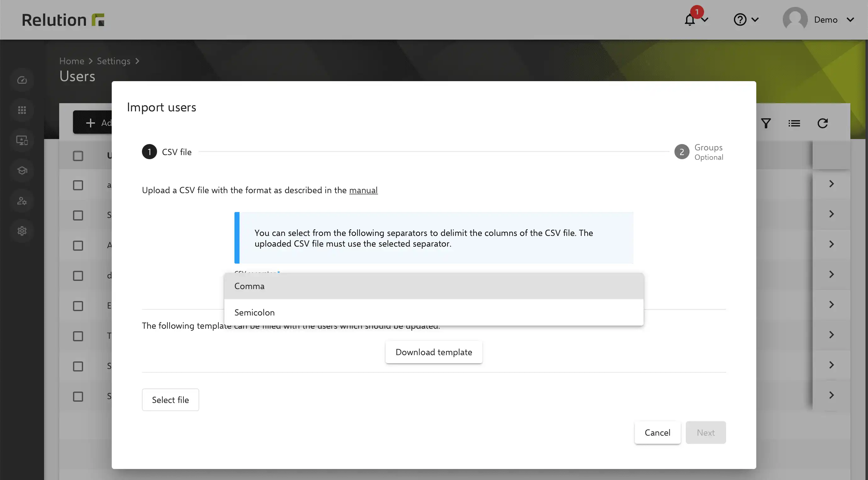
Task: Refresh the users table
Action: (x=822, y=123)
